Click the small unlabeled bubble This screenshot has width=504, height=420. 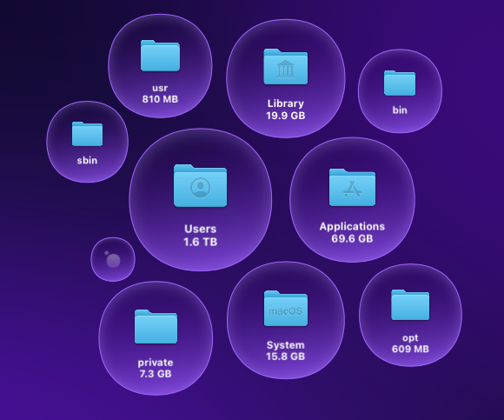pos(113,259)
